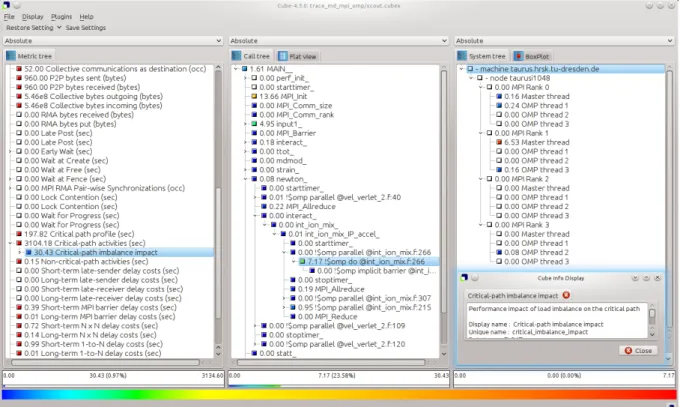The height and width of the screenshot is (407, 680).
Task: Expand Critical-path imbalance impact node
Action: click(x=20, y=252)
